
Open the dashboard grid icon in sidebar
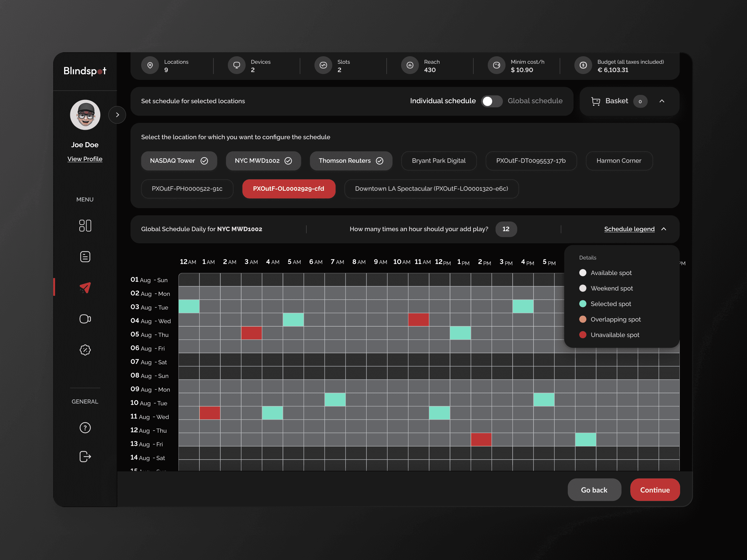click(x=85, y=226)
